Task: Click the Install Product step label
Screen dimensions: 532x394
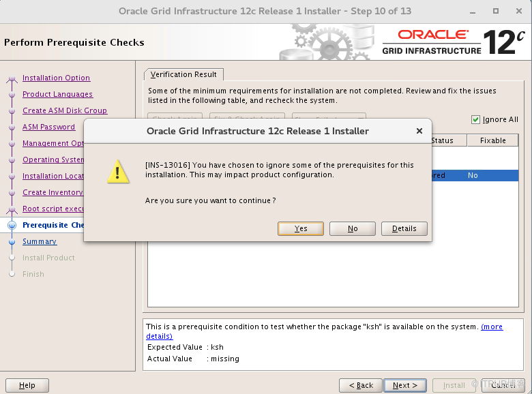Action: point(48,258)
